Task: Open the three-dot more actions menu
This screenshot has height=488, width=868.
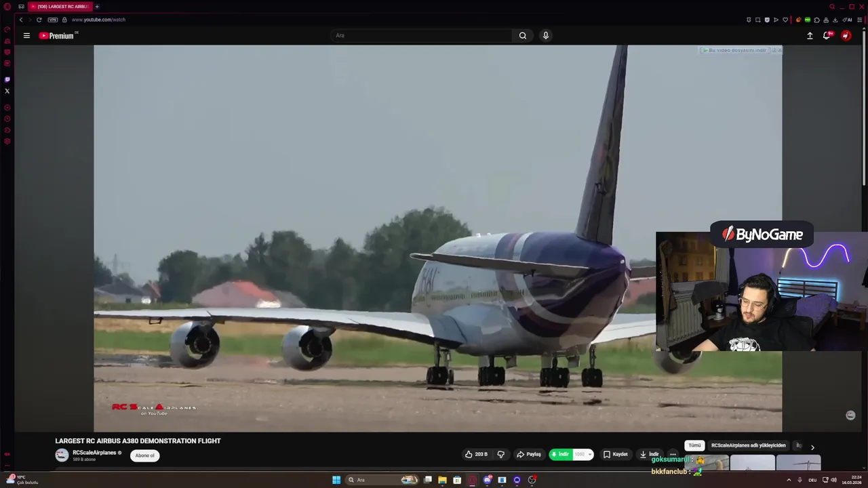Action: coord(673,454)
